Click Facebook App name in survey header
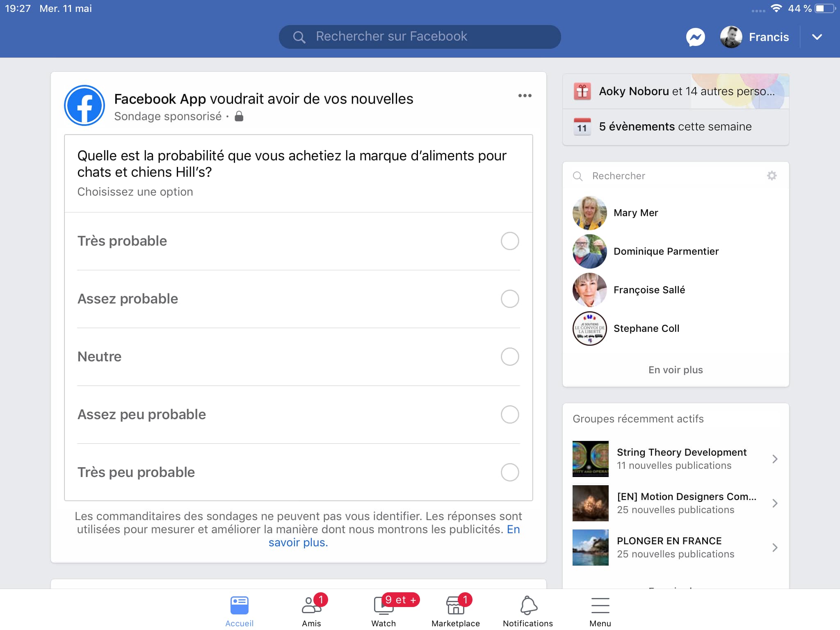 click(160, 99)
